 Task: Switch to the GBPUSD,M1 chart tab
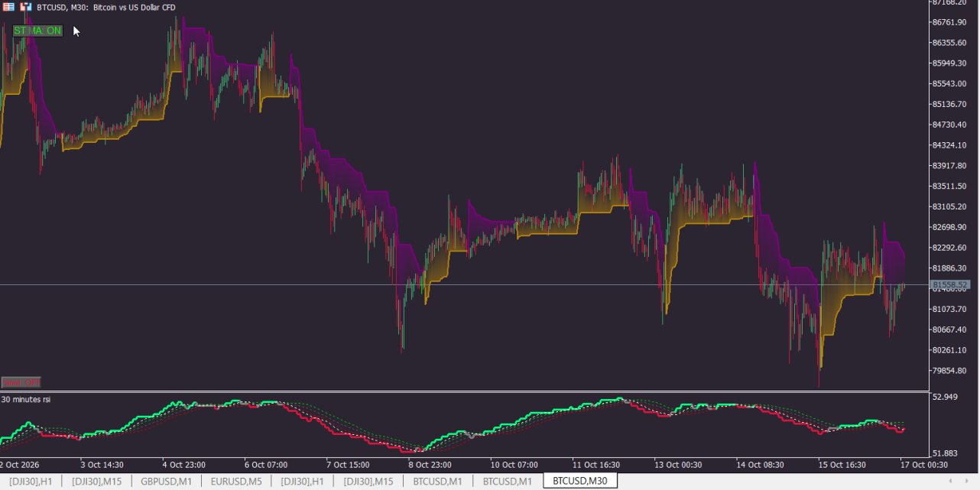[x=166, y=481]
